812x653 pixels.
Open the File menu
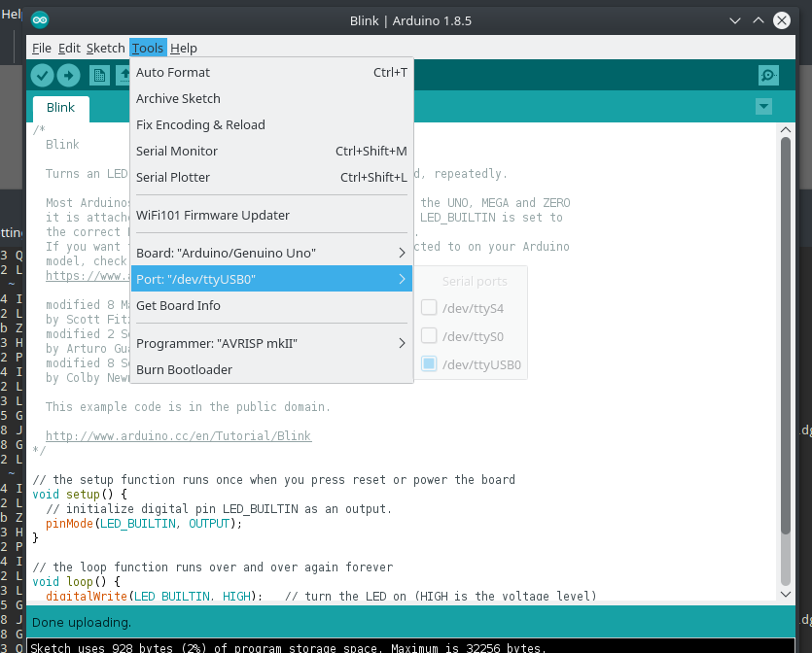coord(42,49)
